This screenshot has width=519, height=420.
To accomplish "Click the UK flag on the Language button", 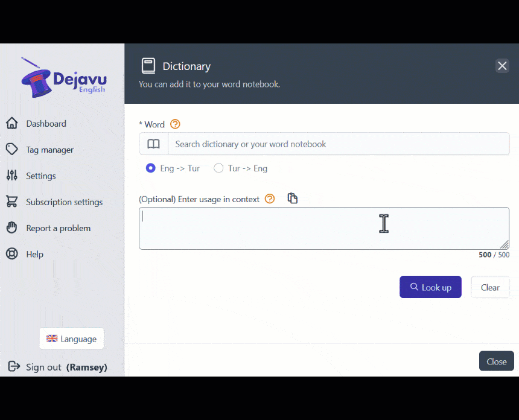I will click(50, 339).
